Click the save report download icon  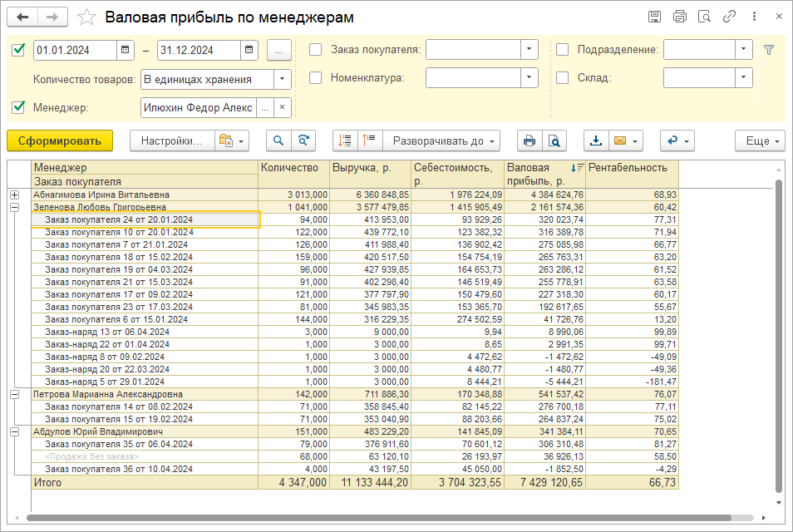pos(595,141)
